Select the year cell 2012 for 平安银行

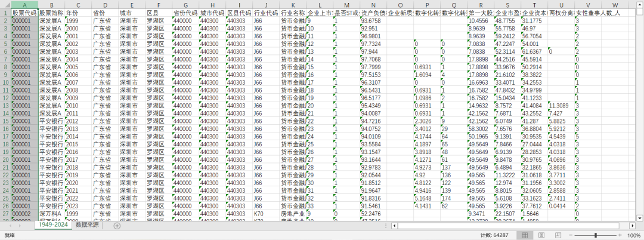pyautogui.click(x=78, y=121)
